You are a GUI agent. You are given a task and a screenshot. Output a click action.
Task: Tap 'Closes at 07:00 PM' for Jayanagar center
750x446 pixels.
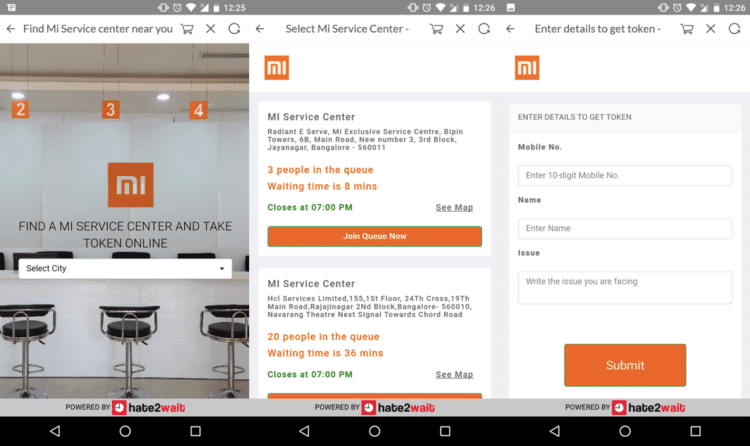[309, 207]
